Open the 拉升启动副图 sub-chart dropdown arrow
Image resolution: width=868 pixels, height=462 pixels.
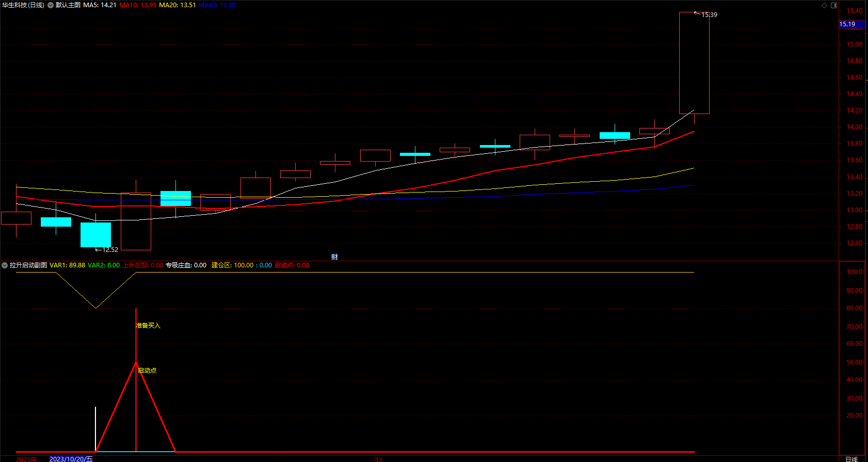(5, 265)
